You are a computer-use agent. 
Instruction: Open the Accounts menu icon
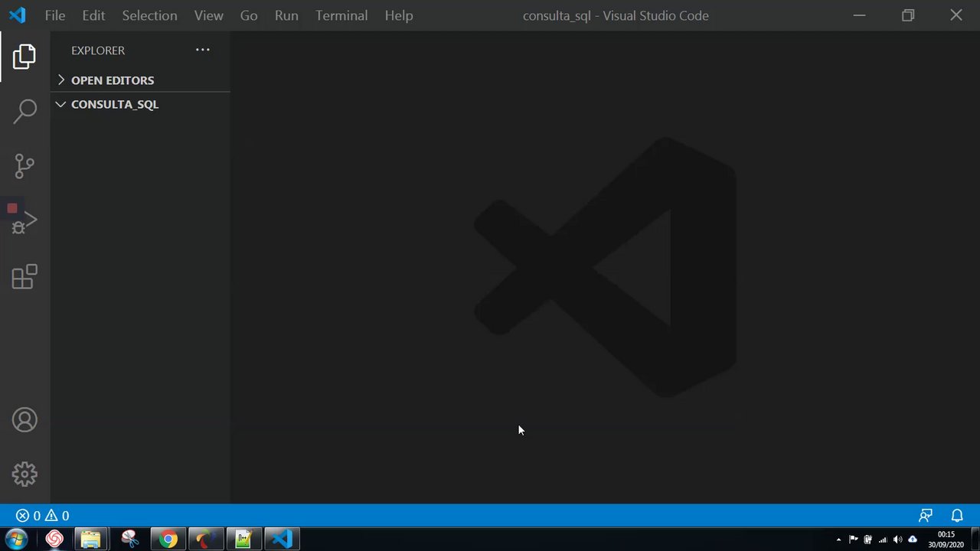(x=24, y=420)
